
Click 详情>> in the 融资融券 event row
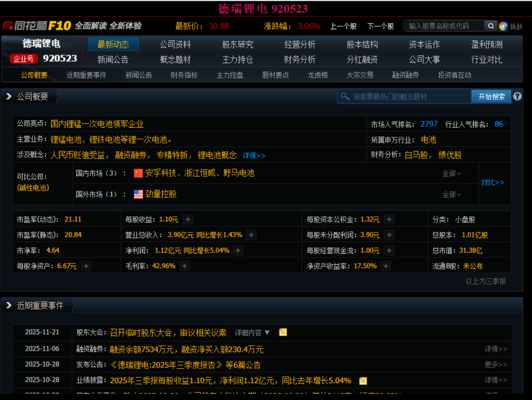[496, 349]
